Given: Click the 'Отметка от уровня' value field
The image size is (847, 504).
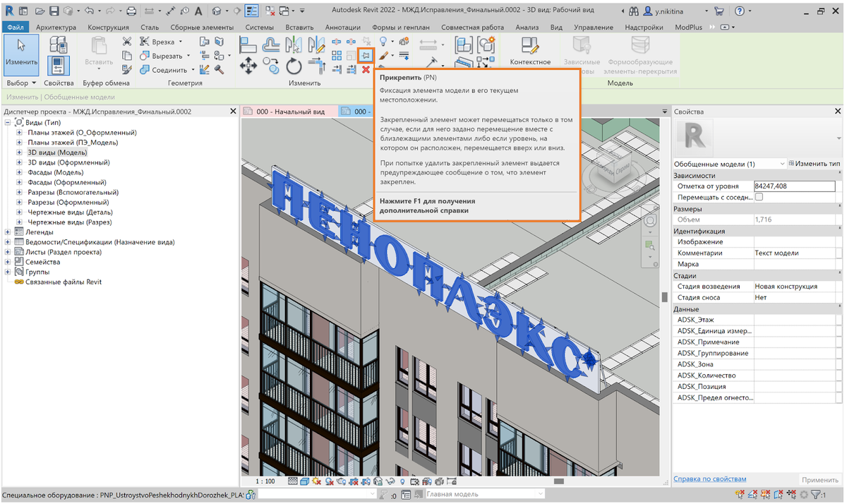Looking at the screenshot, I should pyautogui.click(x=793, y=186).
